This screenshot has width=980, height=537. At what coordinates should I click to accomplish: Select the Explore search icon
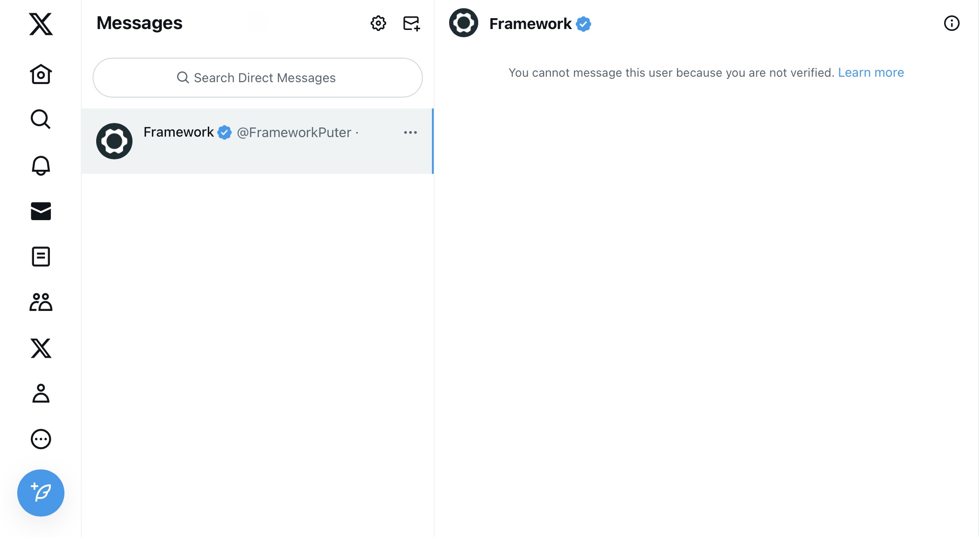tap(41, 119)
